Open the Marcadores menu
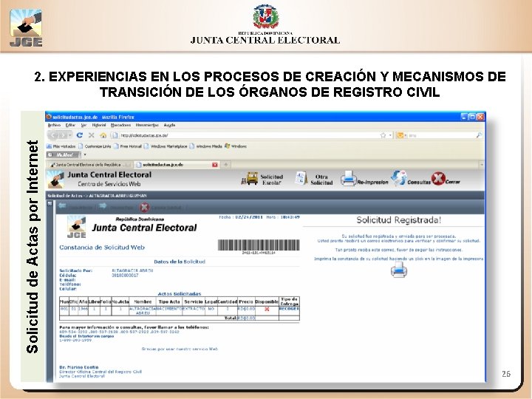This screenshot has height=399, width=532. tap(120, 125)
